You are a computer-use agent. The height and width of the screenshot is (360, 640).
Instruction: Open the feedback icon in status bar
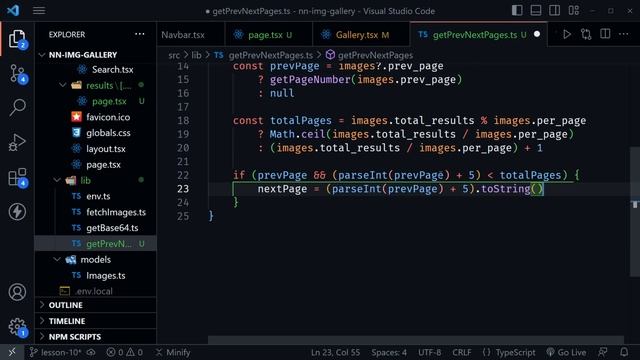click(x=602, y=352)
